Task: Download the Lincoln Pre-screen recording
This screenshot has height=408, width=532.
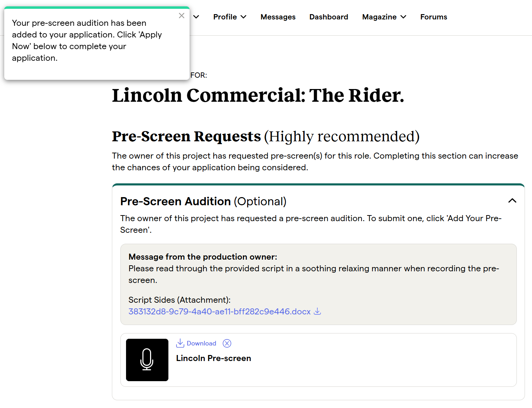Action: tap(196, 343)
